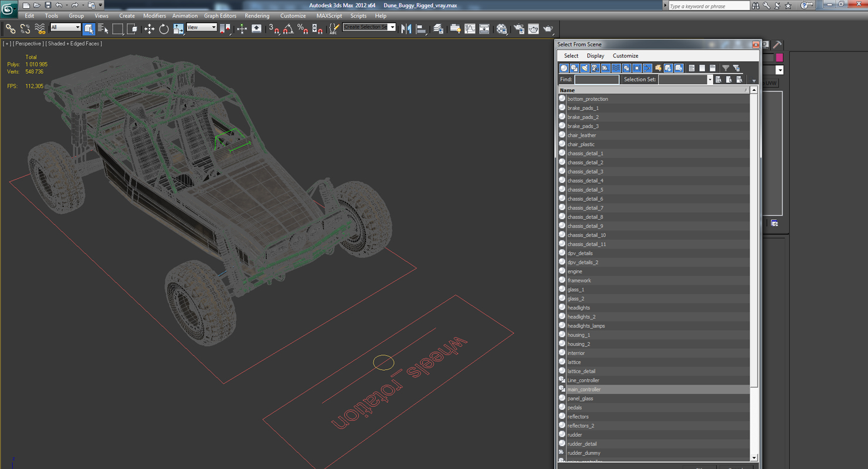Open the Utilities hammer tab
This screenshot has height=469, width=868.
pyautogui.click(x=777, y=45)
